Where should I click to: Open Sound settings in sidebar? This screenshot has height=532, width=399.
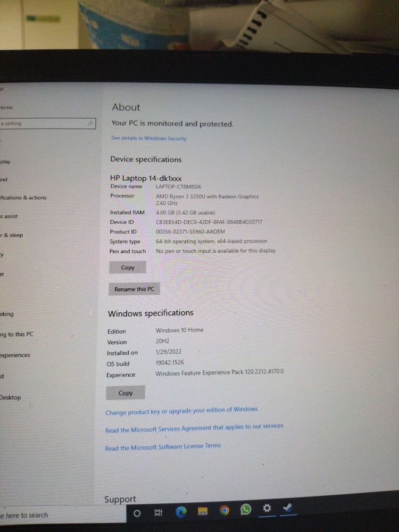pos(4,179)
